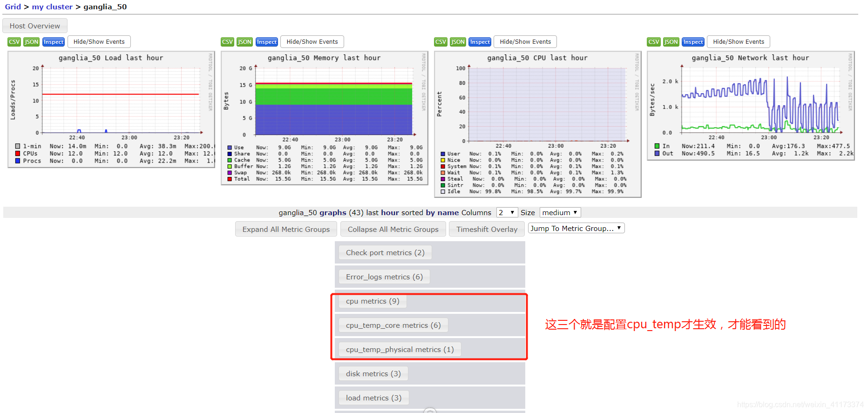Inspect the Memory last hour graph
Image resolution: width=868 pixels, height=413 pixels.
[x=267, y=42]
